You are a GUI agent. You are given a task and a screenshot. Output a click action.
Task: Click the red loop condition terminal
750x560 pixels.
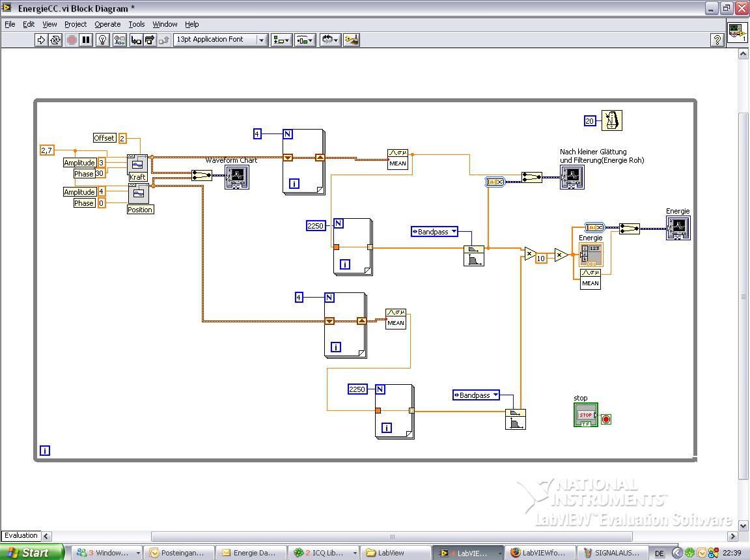click(606, 419)
